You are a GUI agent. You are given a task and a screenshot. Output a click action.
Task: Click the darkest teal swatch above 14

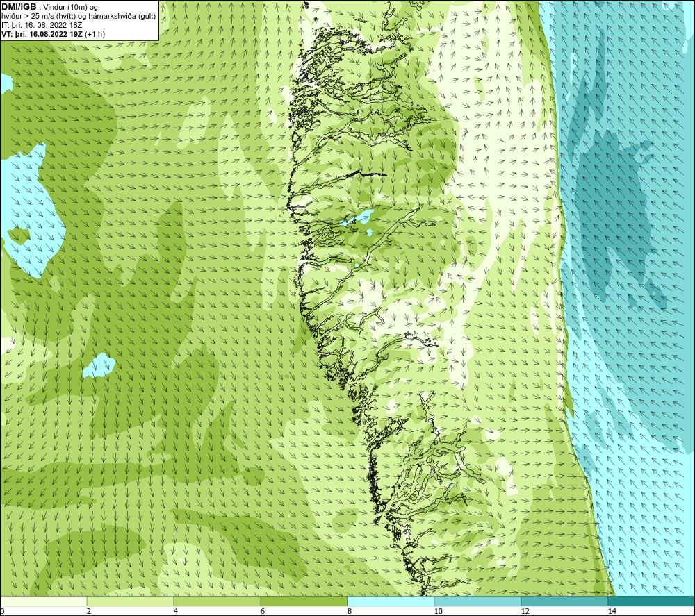tap(651, 601)
